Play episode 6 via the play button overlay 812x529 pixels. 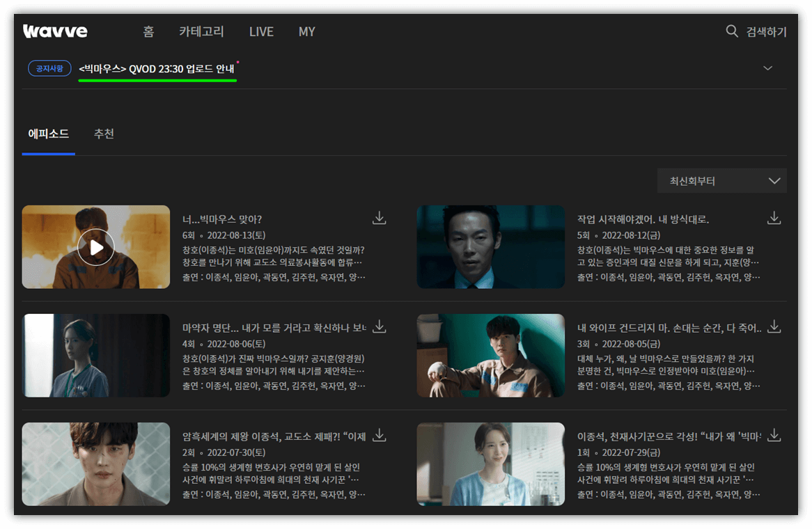(x=95, y=247)
